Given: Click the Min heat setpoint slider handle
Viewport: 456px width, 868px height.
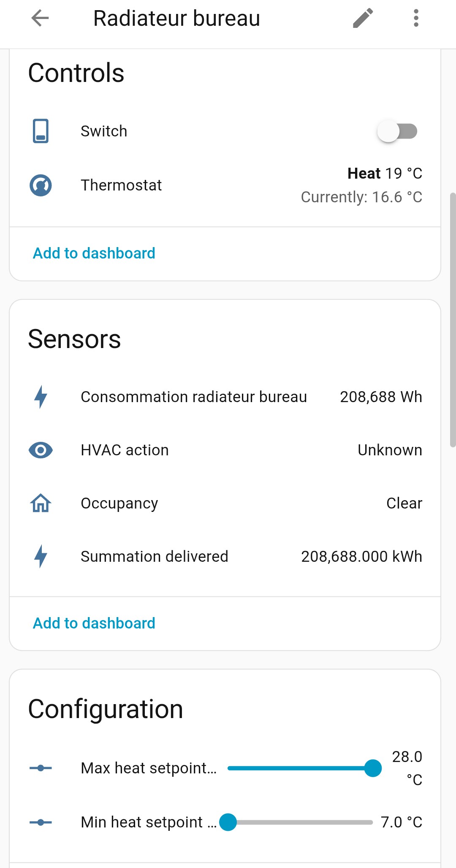Looking at the screenshot, I should click(x=228, y=822).
